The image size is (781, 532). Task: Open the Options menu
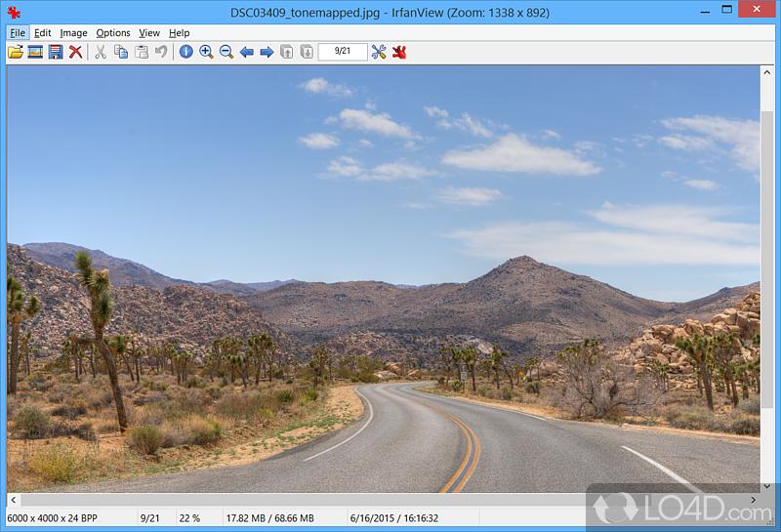113,33
